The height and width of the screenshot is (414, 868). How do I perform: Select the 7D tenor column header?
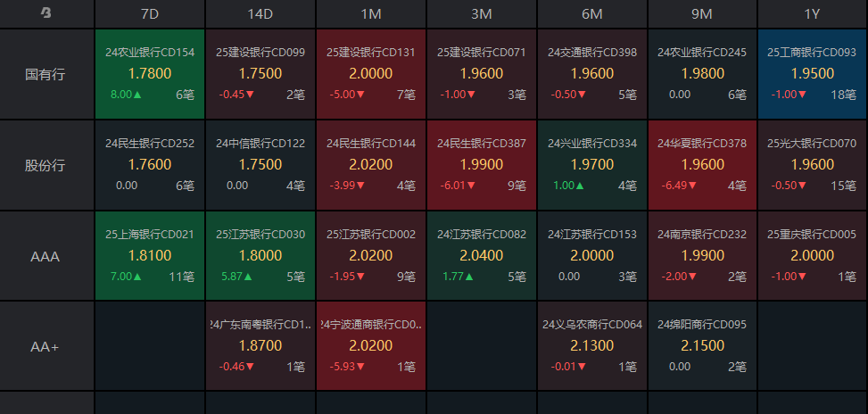click(x=150, y=13)
